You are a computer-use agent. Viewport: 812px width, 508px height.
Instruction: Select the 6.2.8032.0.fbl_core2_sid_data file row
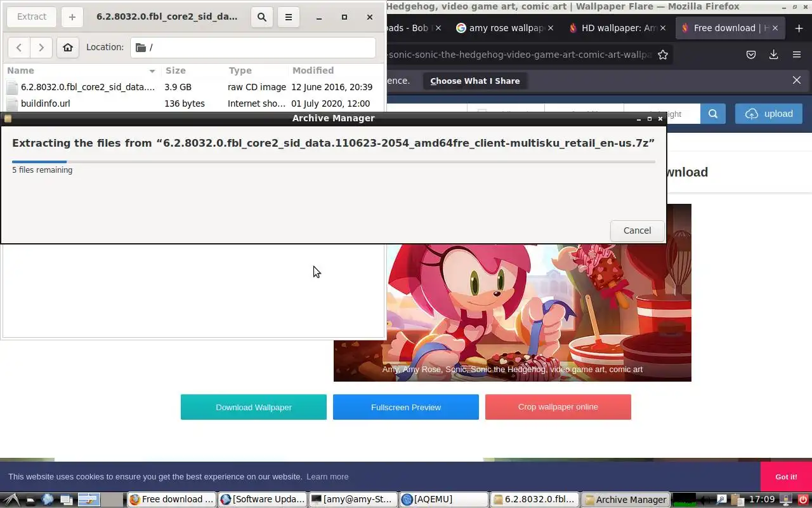(193, 87)
